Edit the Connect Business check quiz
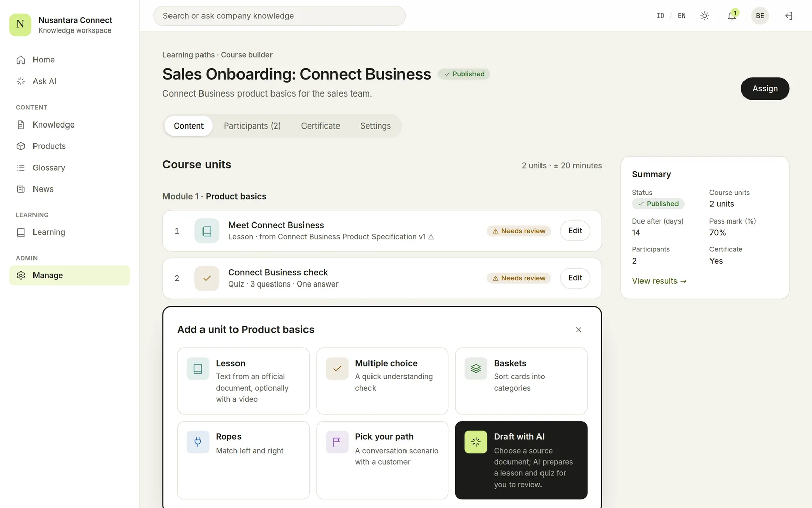The width and height of the screenshot is (812, 508). click(575, 278)
